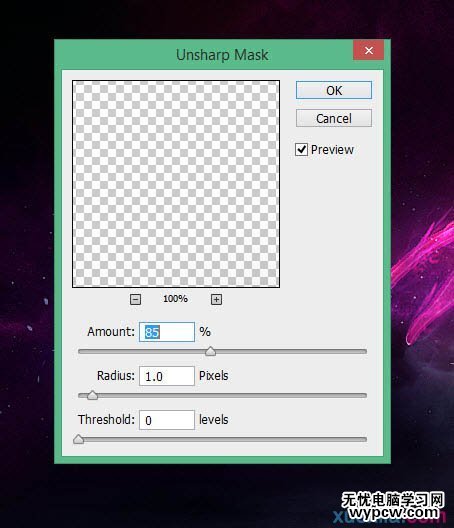Click the Amount input field
Image resolution: width=454 pixels, height=528 pixels.
tap(167, 332)
